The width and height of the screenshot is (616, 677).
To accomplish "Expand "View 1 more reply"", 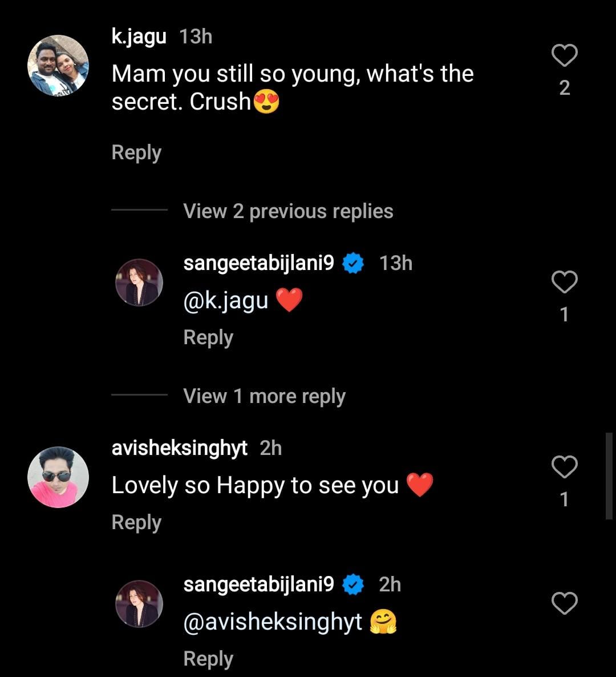I will click(x=264, y=396).
